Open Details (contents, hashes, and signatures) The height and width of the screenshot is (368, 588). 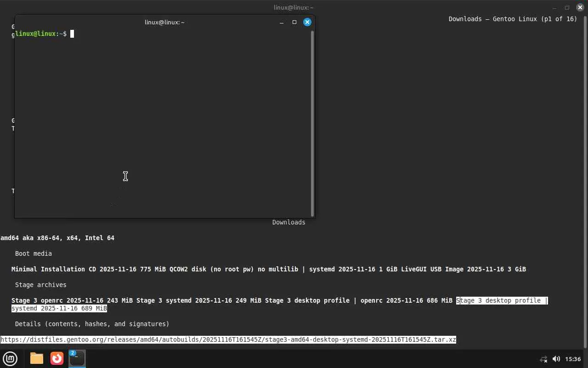coord(92,324)
